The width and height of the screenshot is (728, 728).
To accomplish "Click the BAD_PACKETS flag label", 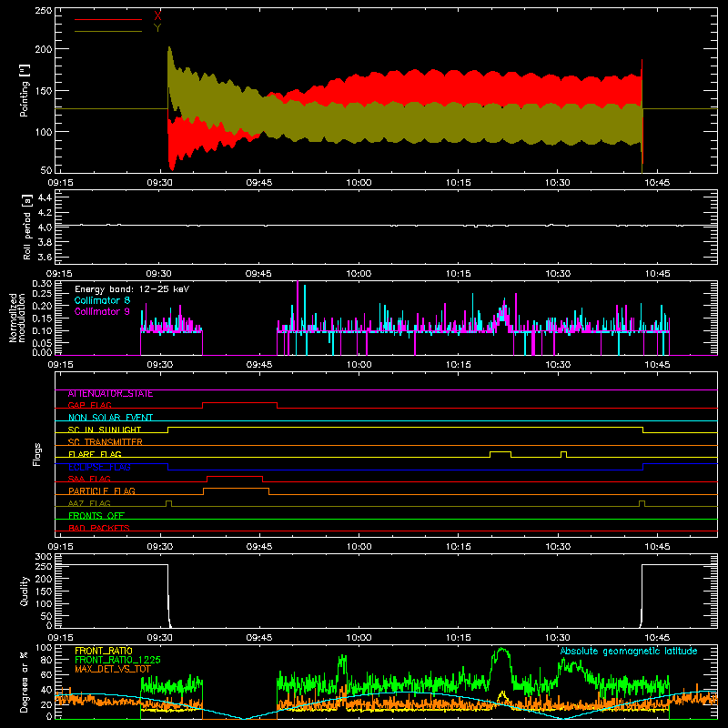I will point(99,528).
